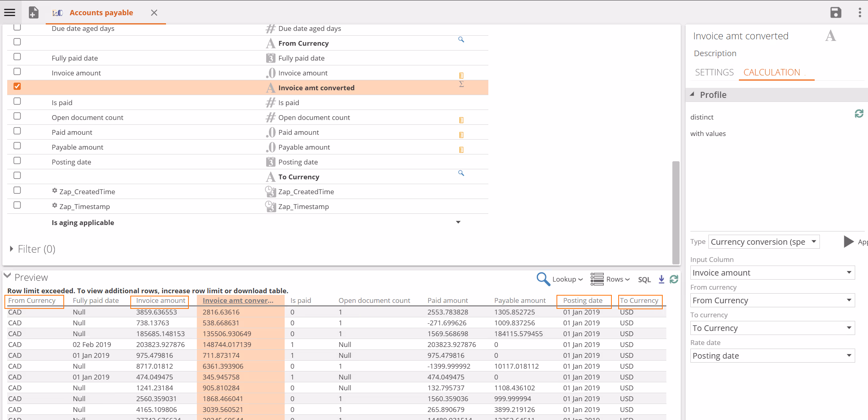Viewport: 868px width, 420px height.
Task: Open the calculation Type dropdown
Action: pos(763,242)
